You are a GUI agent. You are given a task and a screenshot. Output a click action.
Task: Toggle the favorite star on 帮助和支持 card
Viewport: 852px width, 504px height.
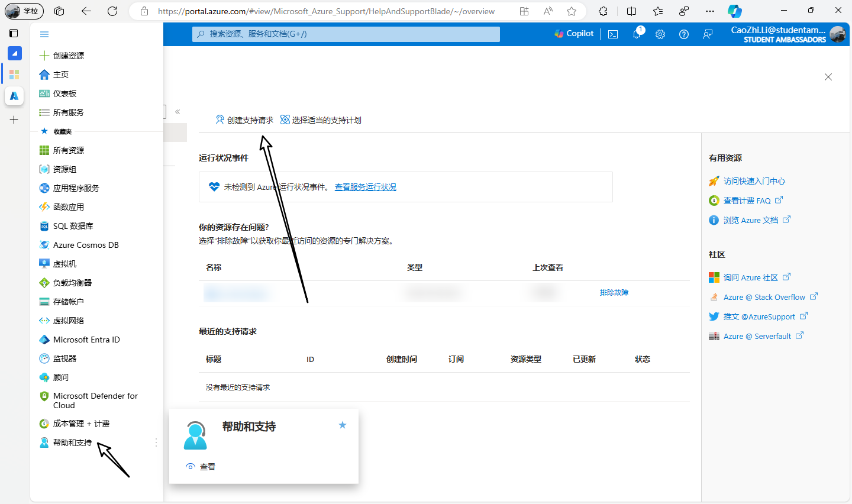point(342,425)
